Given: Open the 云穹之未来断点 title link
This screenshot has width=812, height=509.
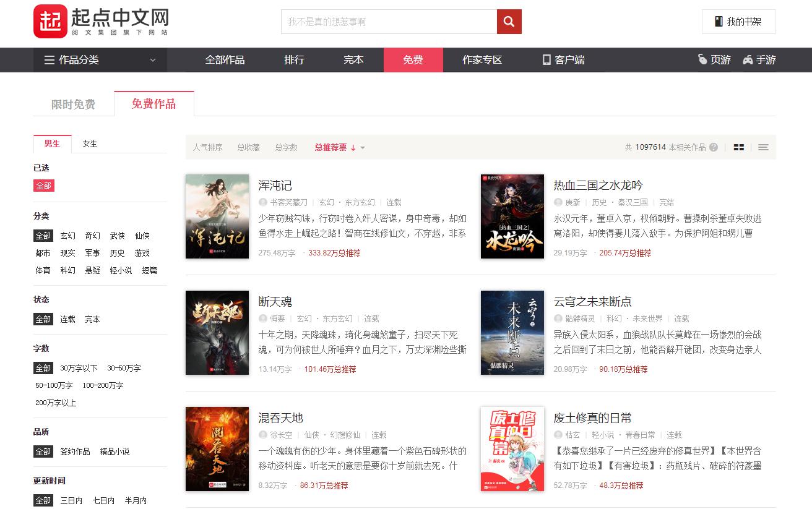Looking at the screenshot, I should pyautogui.click(x=593, y=302).
